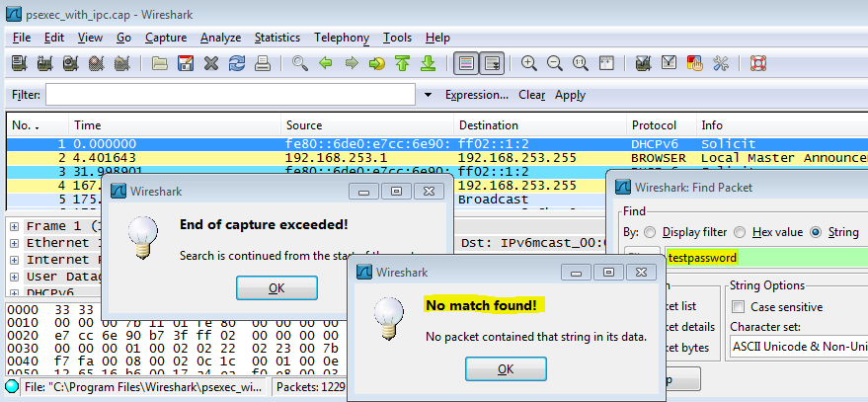Zoom in toolbar icon
Viewport: 868px width, 402px height.
pyautogui.click(x=529, y=63)
